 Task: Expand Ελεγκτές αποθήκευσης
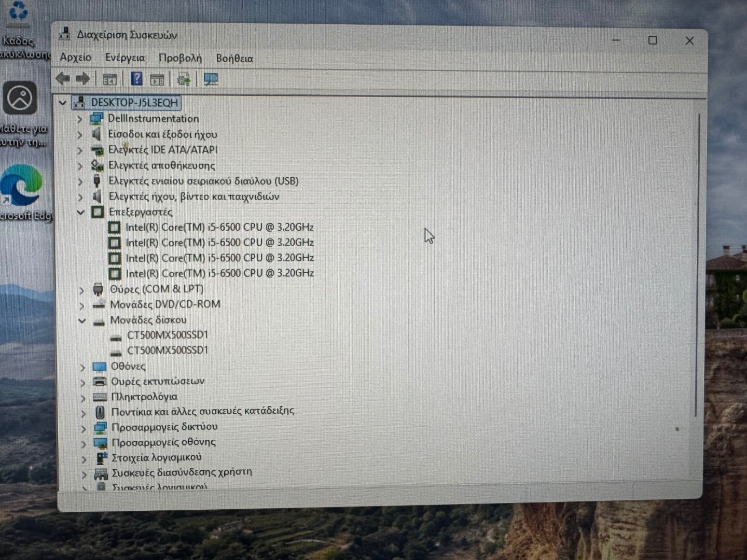click(x=80, y=166)
